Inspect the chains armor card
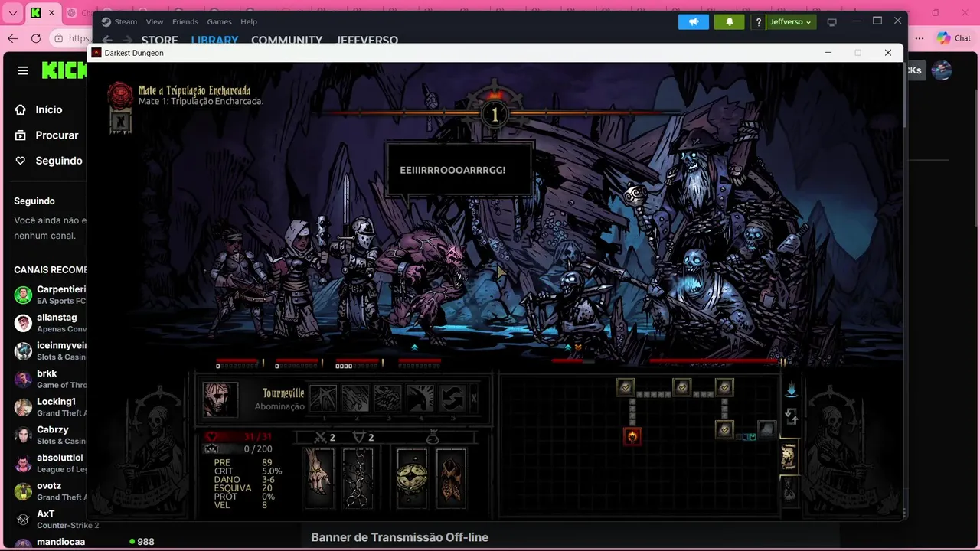The image size is (980, 551). point(358,478)
